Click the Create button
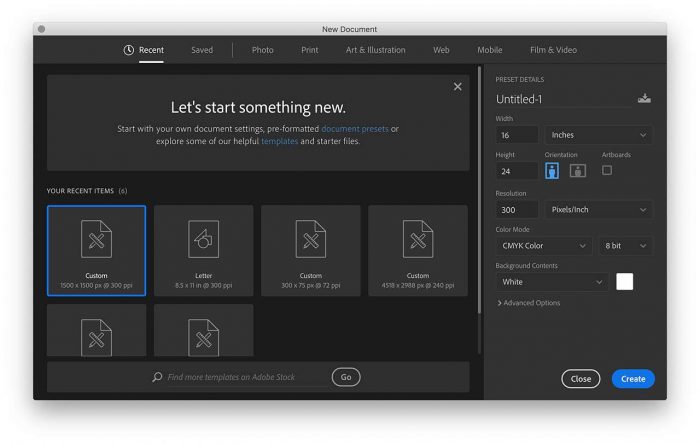Screen dimensions: 700x444 [633, 378]
